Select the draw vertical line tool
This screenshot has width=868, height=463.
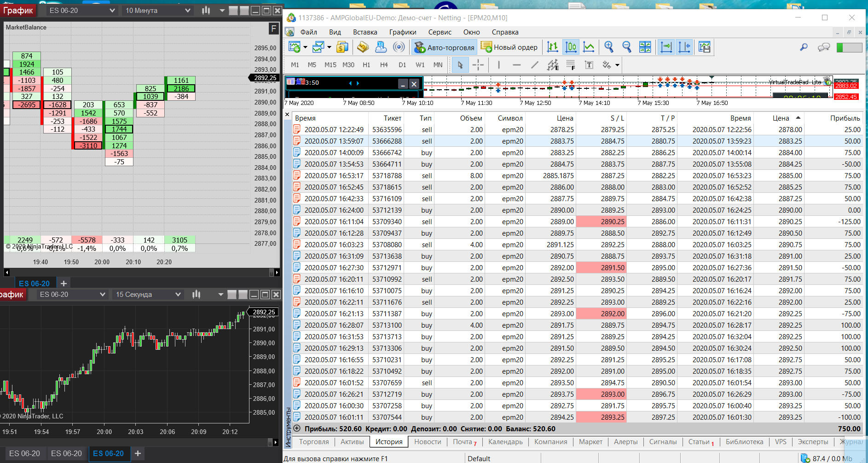coord(499,65)
